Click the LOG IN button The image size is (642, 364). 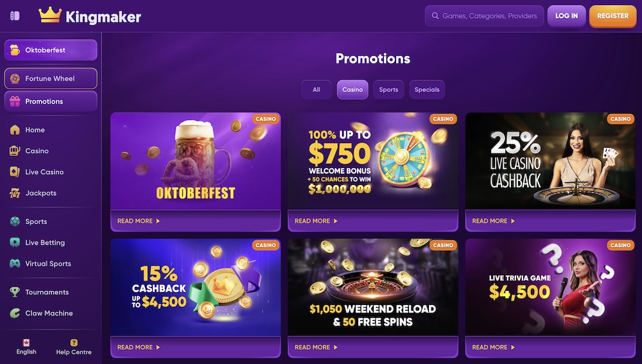[x=566, y=16]
